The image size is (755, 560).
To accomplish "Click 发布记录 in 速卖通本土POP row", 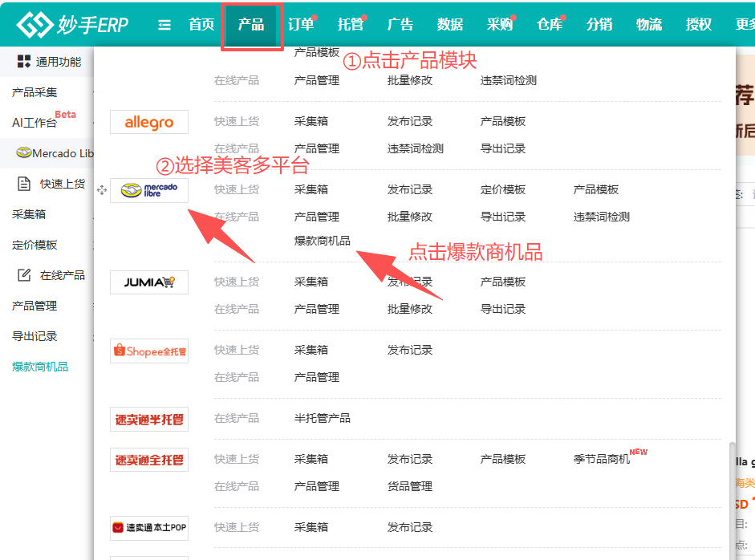I will tap(410, 527).
